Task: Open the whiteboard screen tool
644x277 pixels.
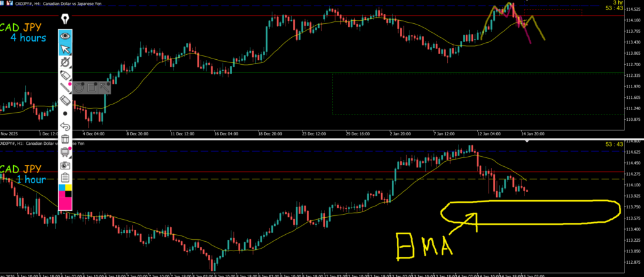Action: (65, 152)
